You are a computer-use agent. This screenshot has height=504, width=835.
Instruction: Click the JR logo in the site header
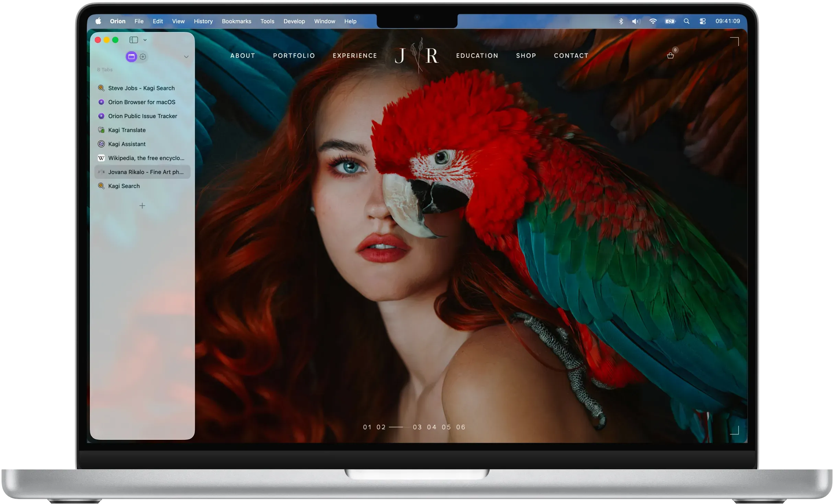pyautogui.click(x=417, y=55)
